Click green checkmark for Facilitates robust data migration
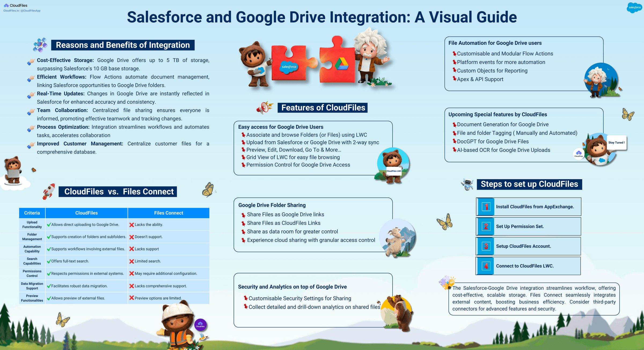644x350 pixels. [x=49, y=286]
